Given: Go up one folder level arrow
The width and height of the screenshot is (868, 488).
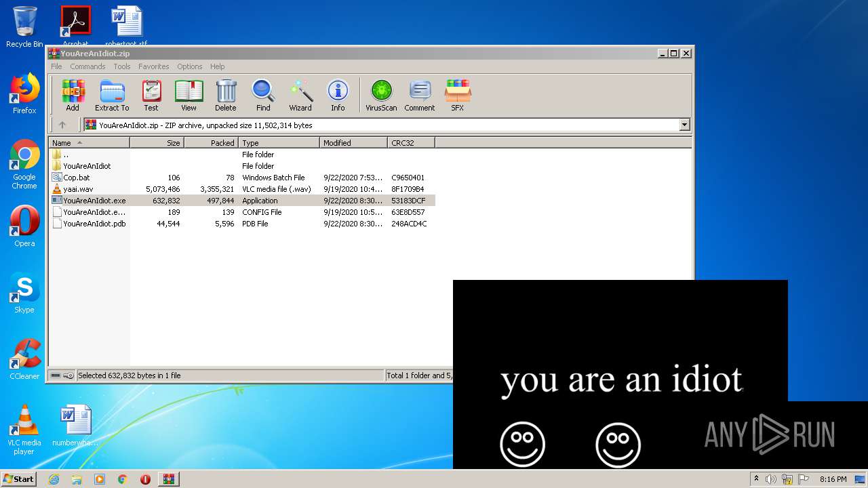Looking at the screenshot, I should coord(62,125).
